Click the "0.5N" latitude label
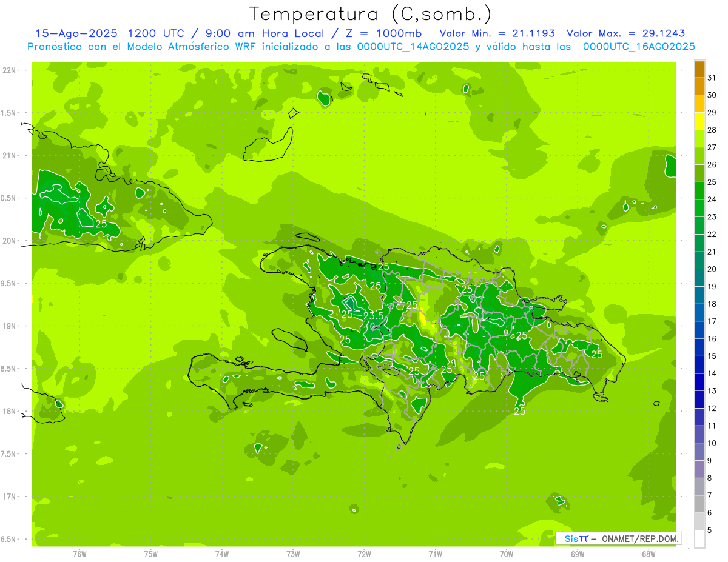This screenshot has width=728, height=562. point(9,198)
